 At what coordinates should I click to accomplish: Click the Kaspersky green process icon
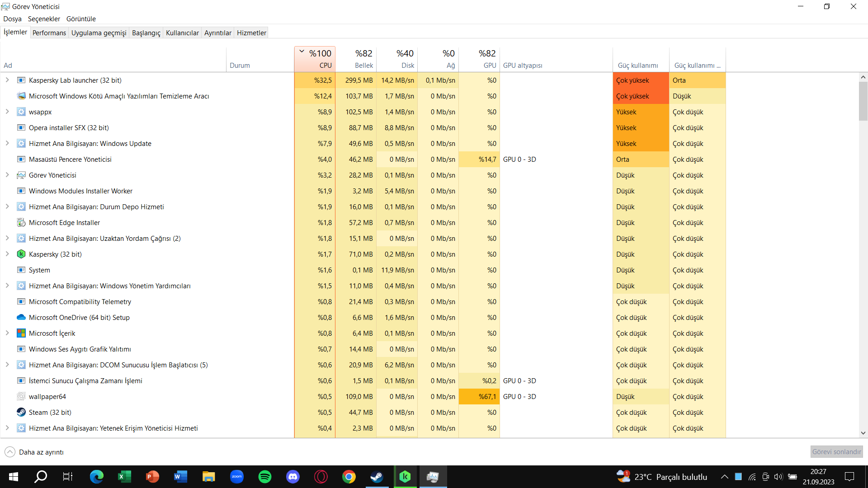[21, 254]
